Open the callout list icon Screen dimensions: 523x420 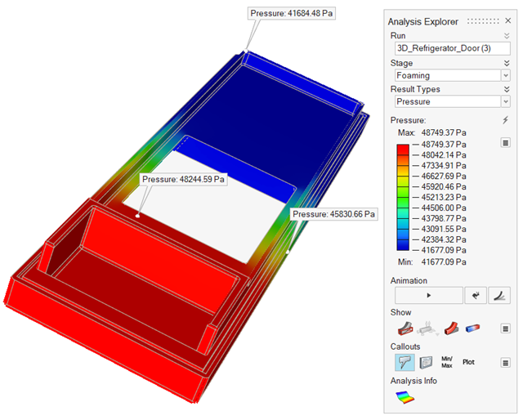426,362
